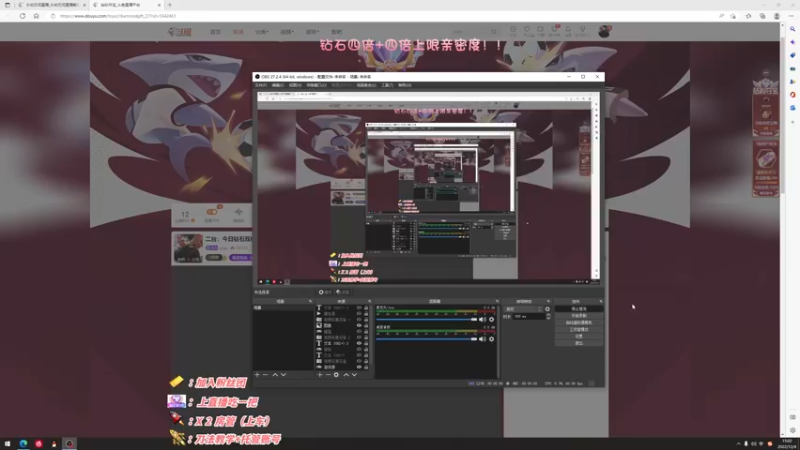The width and height of the screenshot is (800, 450).
Task: Open a new browser tab with the plus
Action: [x=170, y=5]
